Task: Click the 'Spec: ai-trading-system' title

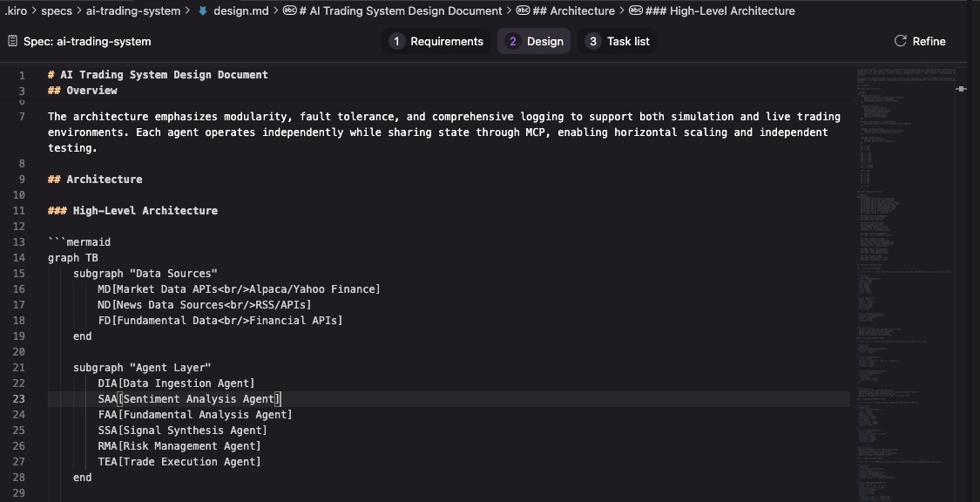Action: pyautogui.click(x=87, y=41)
